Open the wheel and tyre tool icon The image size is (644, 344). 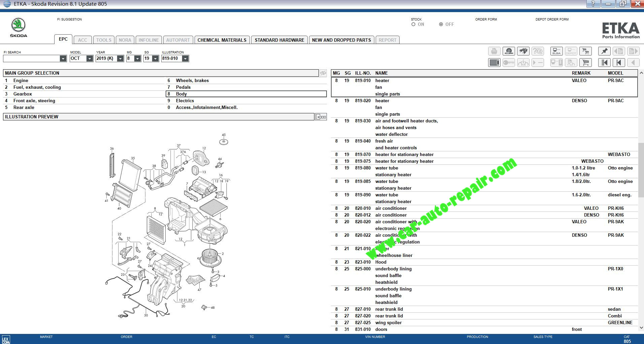509,51
